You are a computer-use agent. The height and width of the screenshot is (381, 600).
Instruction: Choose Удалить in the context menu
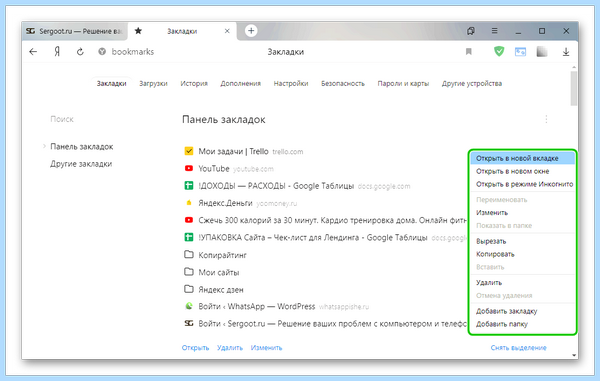[522, 283]
